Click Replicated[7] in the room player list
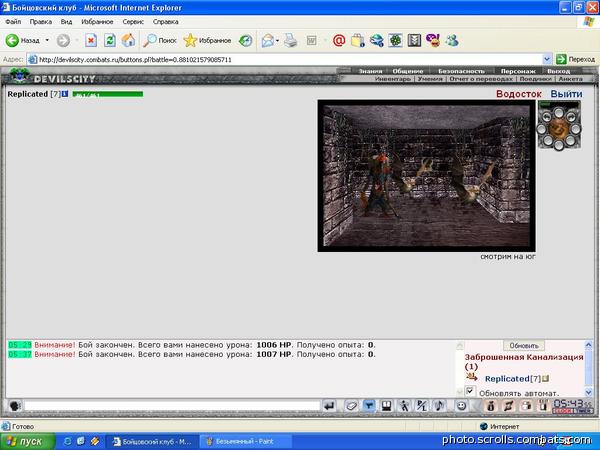The width and height of the screenshot is (600, 450). coord(512,379)
